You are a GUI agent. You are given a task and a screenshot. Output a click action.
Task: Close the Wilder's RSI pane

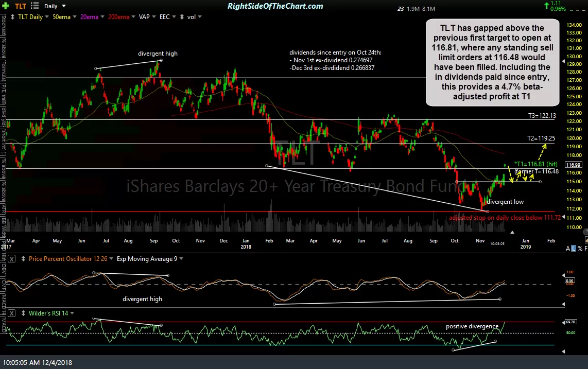[x=12, y=313]
